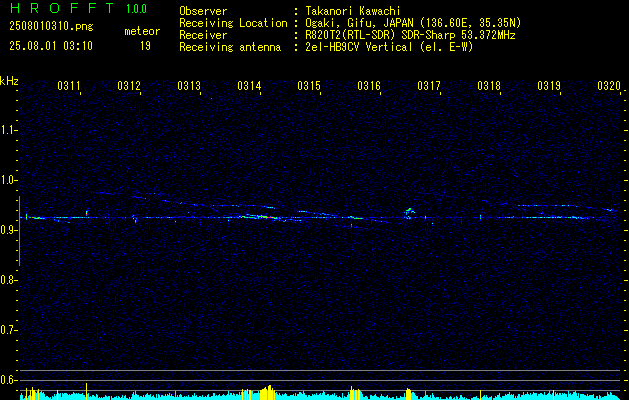Screen dimensions: 629x400
Task: Click the version number 1.0.0
Action: pyautogui.click(x=136, y=8)
